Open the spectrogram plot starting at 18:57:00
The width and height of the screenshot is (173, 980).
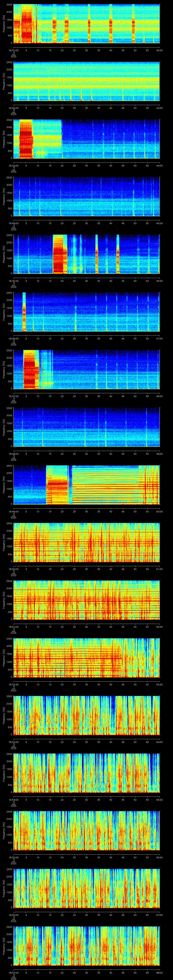click(x=86, y=946)
